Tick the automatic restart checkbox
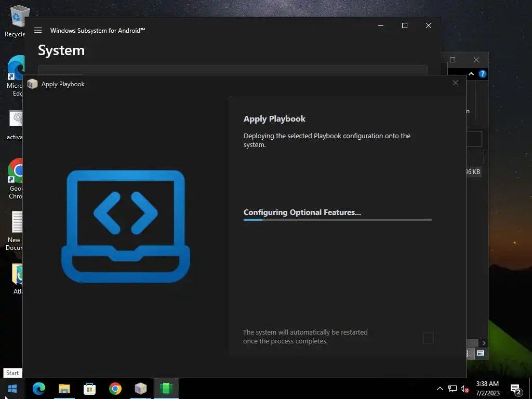532x399 pixels. click(428, 338)
